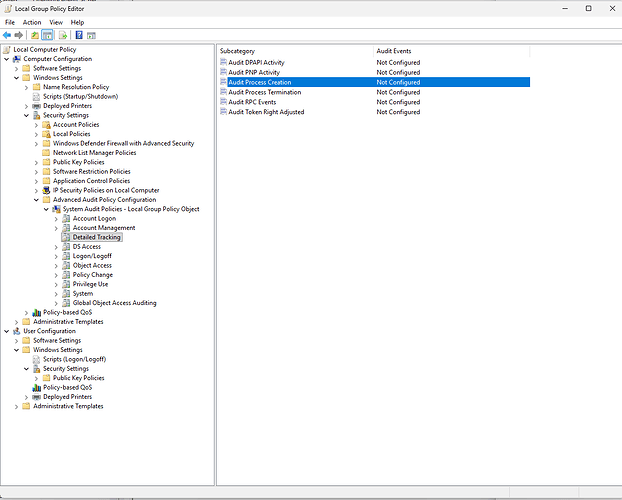Collapse the User Configuration node
The width and height of the screenshot is (622, 500).
click(7, 331)
